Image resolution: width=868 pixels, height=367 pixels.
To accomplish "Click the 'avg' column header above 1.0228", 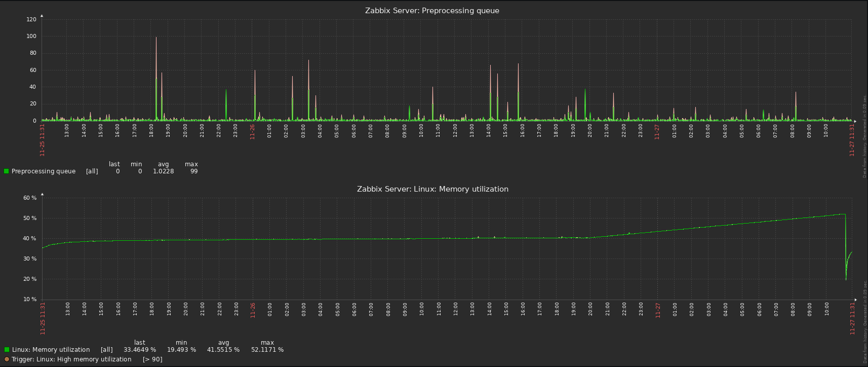I will 163,164.
